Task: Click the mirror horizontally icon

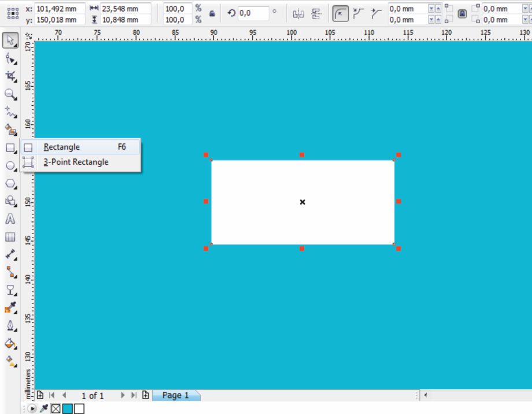Action: point(298,14)
